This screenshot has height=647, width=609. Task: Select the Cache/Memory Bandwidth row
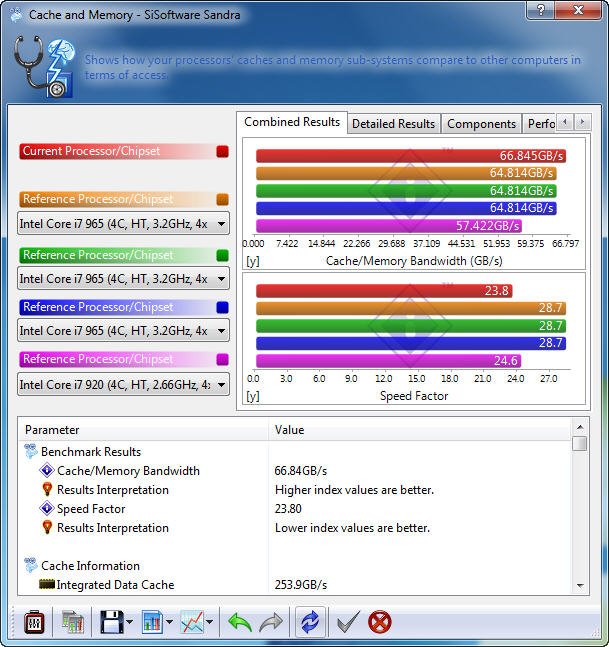[295, 470]
